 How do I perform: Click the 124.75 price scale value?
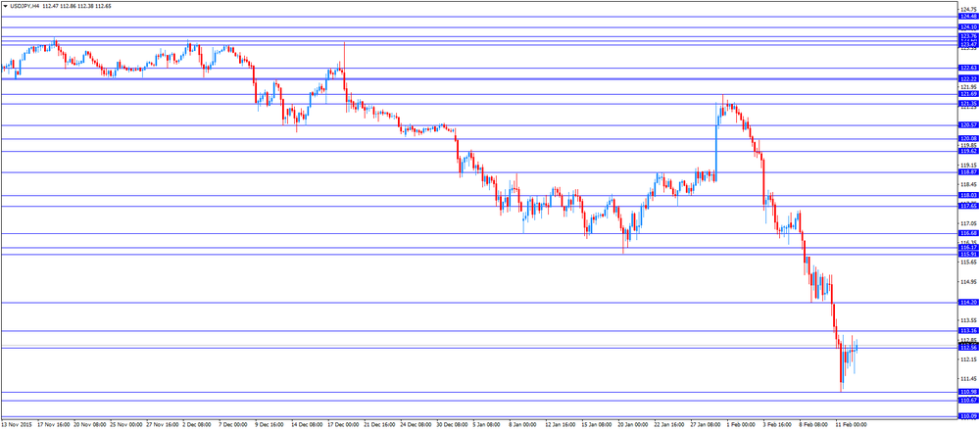(969, 10)
